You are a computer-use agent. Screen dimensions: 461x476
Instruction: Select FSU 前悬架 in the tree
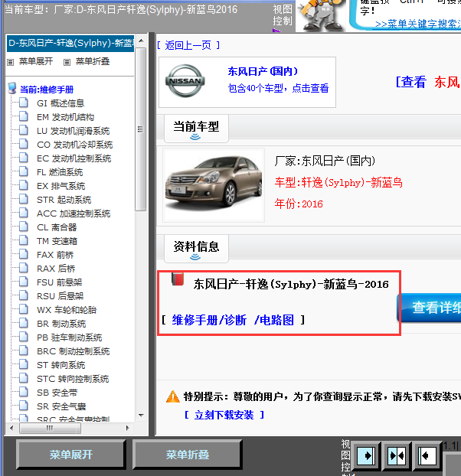[60, 282]
